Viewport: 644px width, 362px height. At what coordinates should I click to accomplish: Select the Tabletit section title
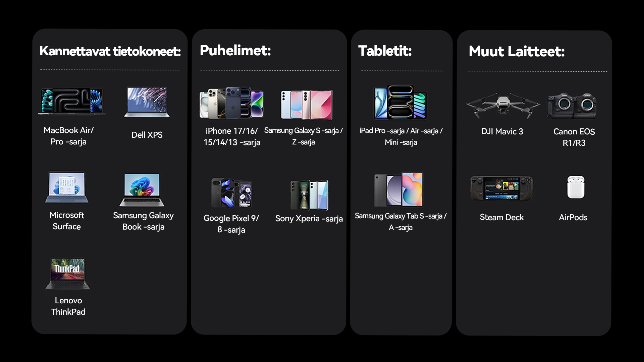[x=385, y=51]
